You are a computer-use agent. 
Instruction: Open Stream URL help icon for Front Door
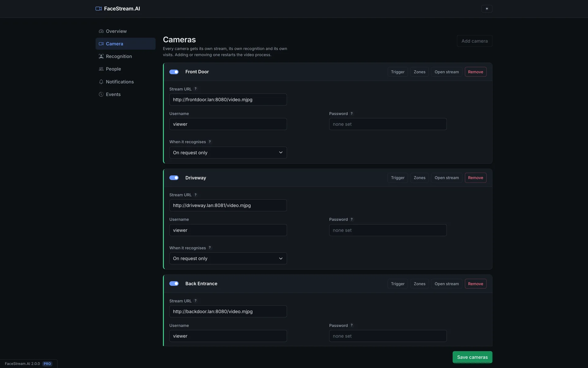(195, 89)
